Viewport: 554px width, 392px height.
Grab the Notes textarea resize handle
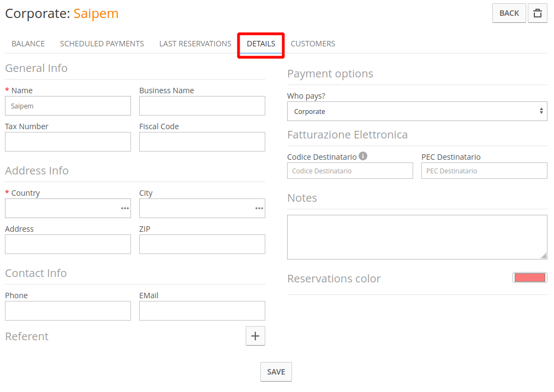[544, 256]
